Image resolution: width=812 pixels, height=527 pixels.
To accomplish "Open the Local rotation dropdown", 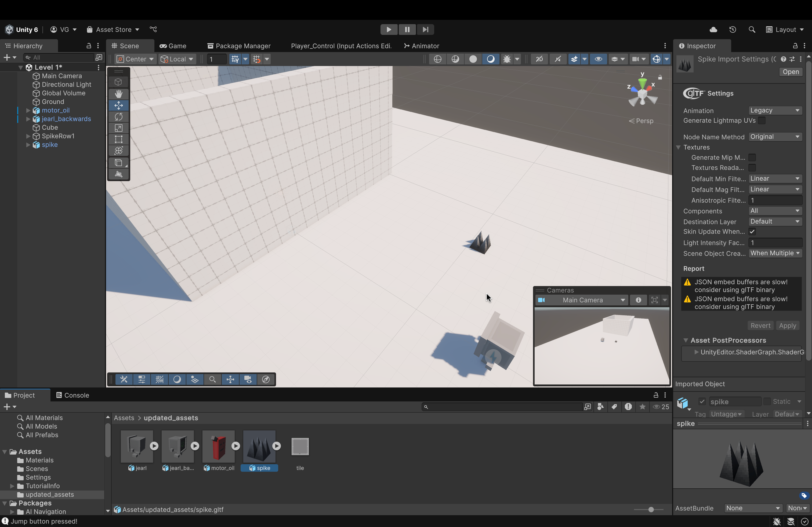I will coord(177,59).
